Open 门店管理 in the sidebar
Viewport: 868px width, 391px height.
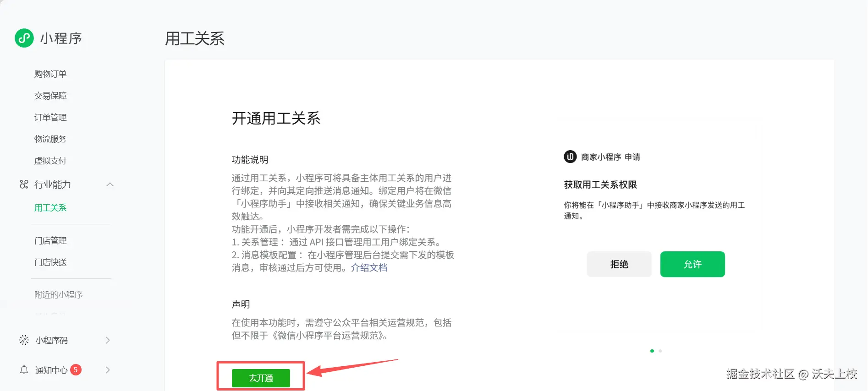point(50,240)
